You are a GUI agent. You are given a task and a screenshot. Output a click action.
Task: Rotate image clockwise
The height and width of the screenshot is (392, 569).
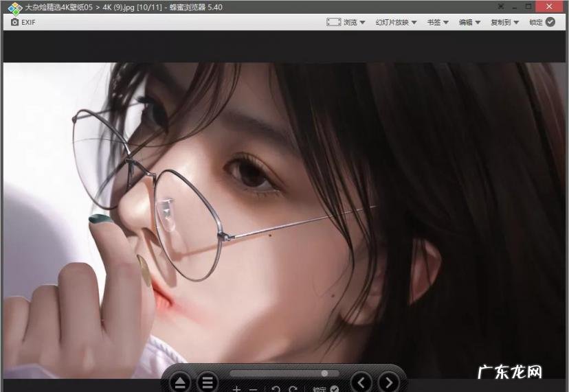[293, 389]
